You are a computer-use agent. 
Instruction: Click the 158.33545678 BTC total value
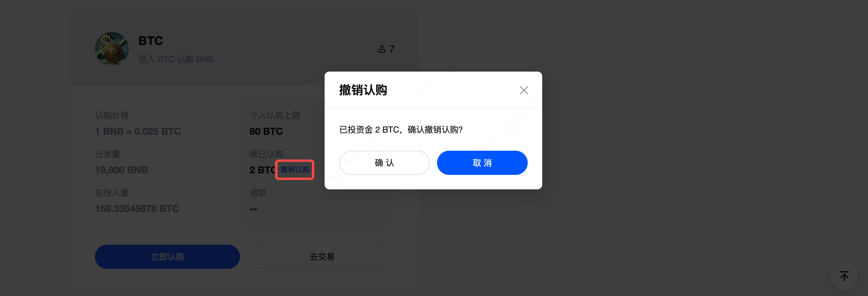point(137,209)
